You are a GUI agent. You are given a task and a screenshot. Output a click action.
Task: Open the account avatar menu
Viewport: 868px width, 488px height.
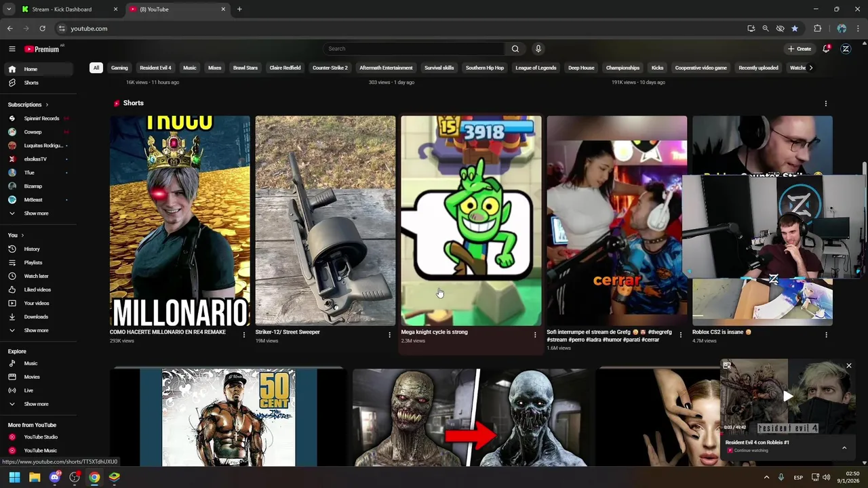(x=846, y=49)
